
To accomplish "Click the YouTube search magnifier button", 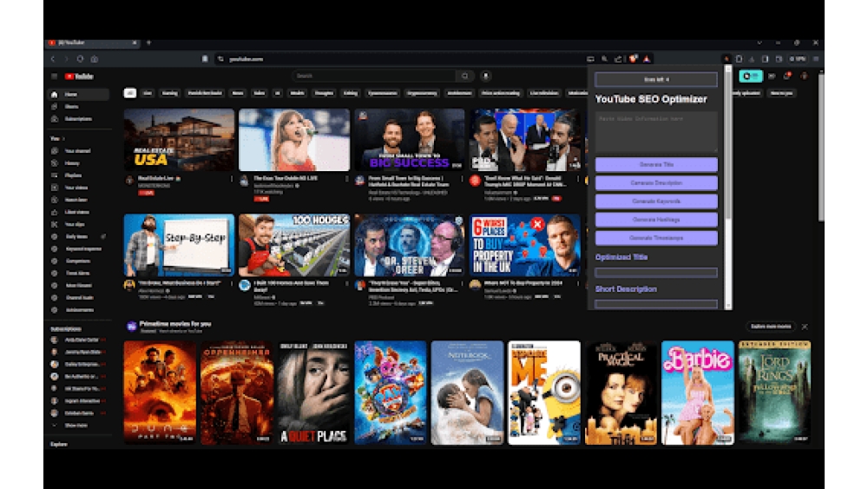I will [x=465, y=76].
